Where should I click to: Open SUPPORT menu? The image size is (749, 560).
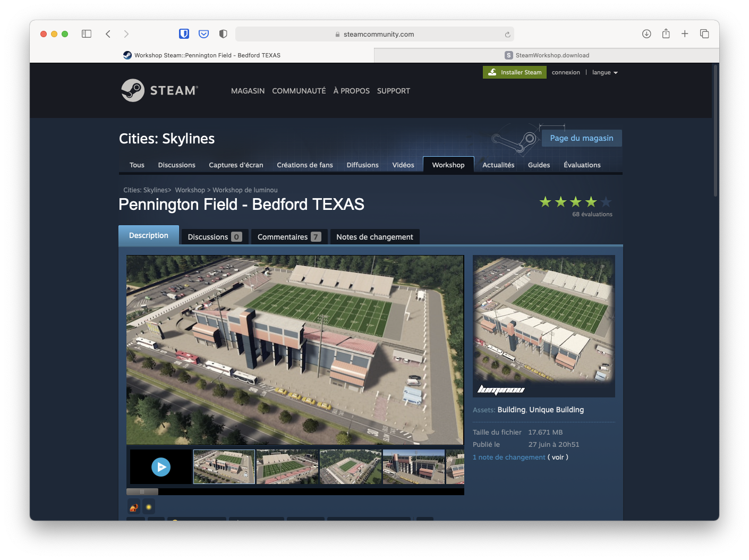point(394,91)
